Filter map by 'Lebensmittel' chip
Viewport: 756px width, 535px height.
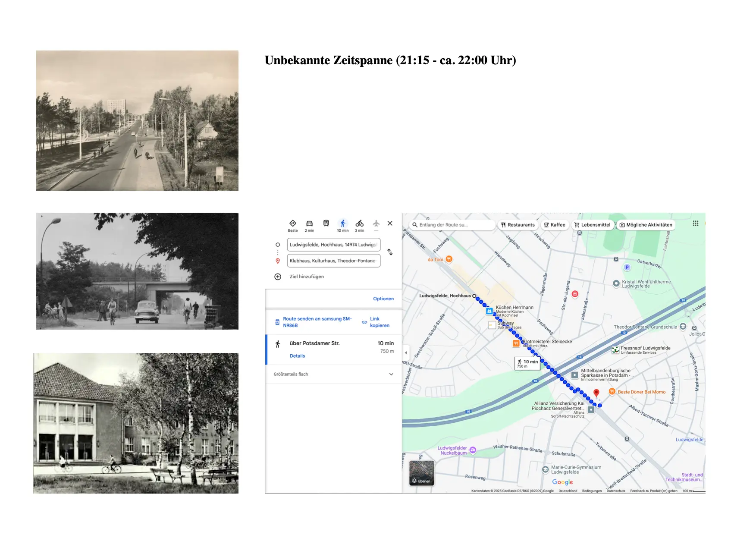[x=592, y=225]
